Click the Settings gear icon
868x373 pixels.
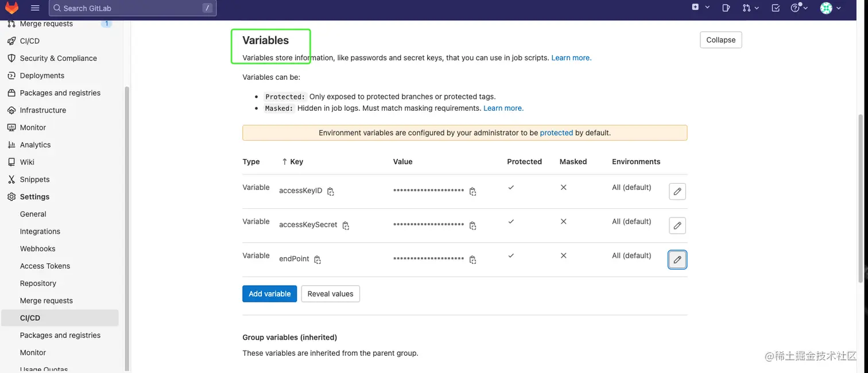coord(11,197)
